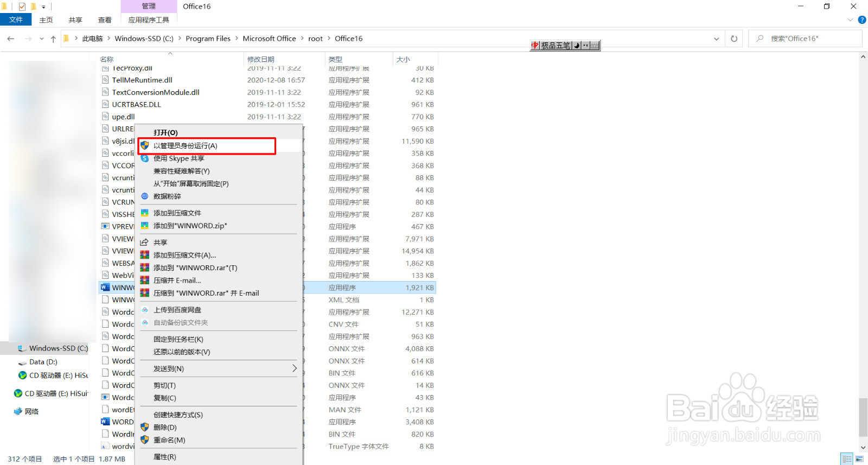Choose 使用 Skype 共享 menu entry
868x465 pixels.
tap(219, 158)
